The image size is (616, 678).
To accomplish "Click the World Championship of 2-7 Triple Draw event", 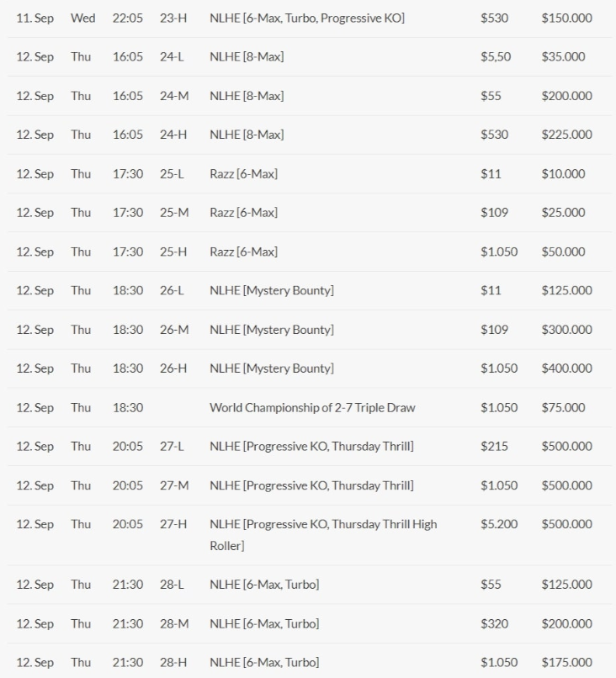I will (312, 408).
